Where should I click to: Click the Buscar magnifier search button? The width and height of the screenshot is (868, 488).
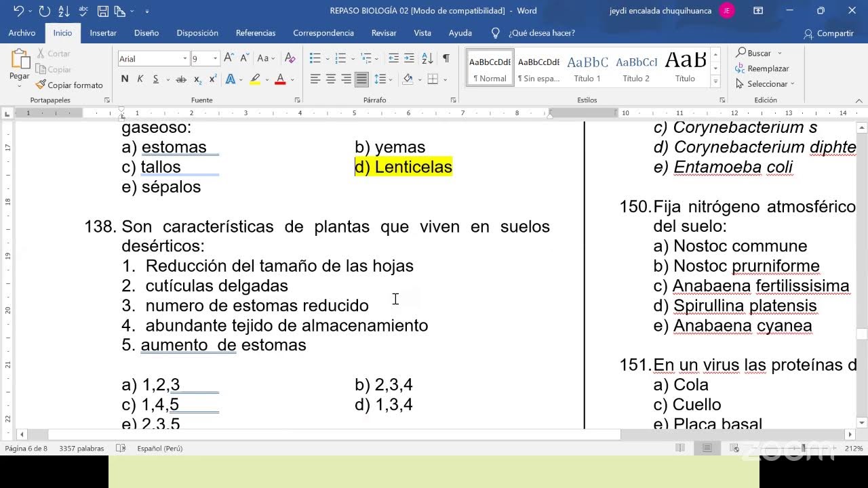[x=753, y=53]
